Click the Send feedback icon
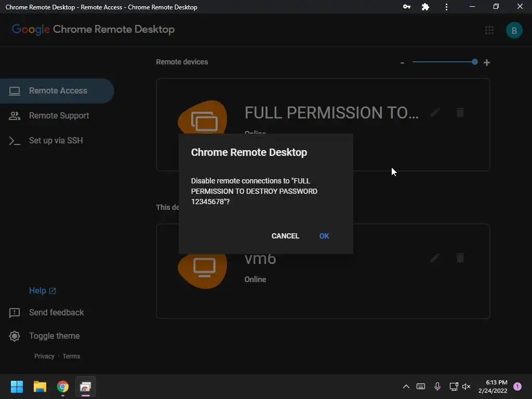 pyautogui.click(x=14, y=313)
